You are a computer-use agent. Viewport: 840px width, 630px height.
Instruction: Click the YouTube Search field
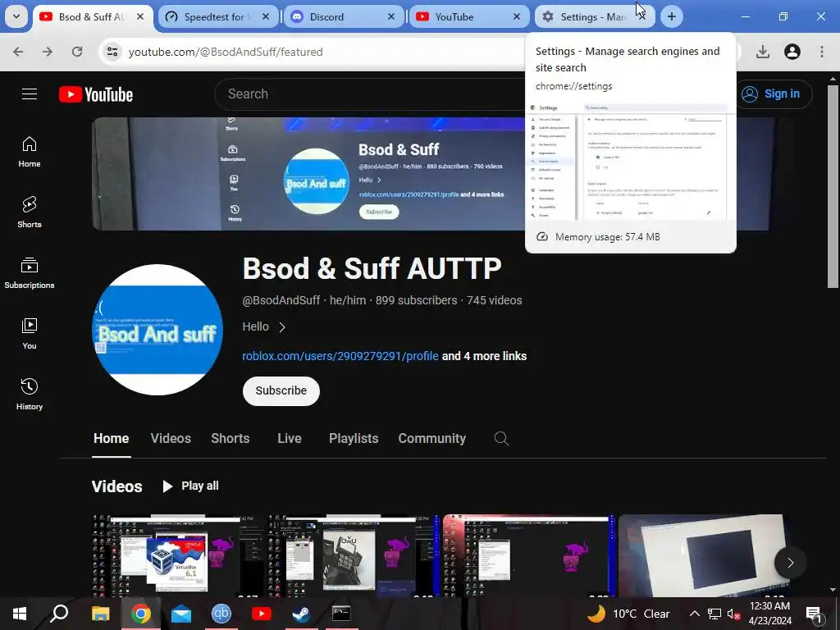(x=370, y=94)
